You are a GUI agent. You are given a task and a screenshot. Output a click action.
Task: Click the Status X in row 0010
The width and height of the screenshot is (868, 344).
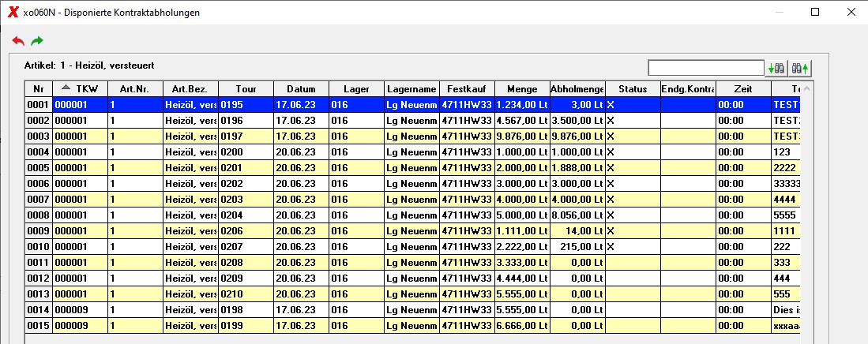[x=611, y=247]
